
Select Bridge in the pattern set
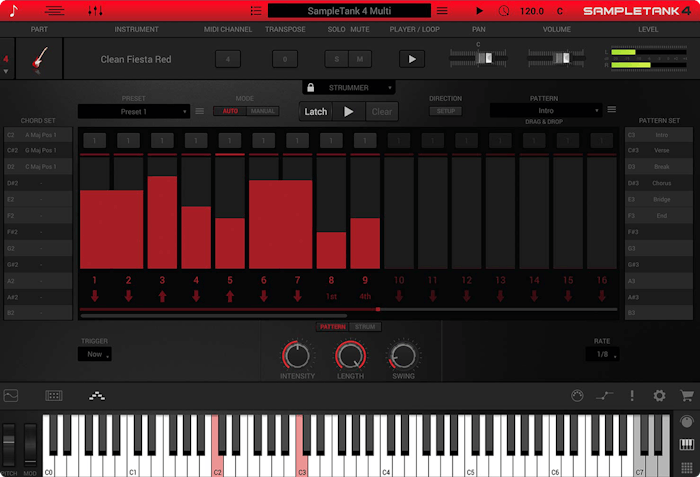[x=659, y=199]
